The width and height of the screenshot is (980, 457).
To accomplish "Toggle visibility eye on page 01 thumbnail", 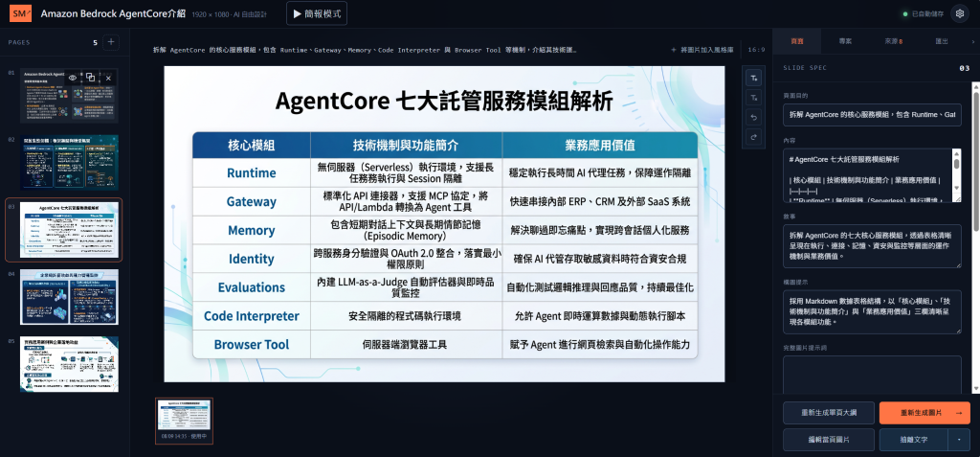I will pyautogui.click(x=73, y=78).
